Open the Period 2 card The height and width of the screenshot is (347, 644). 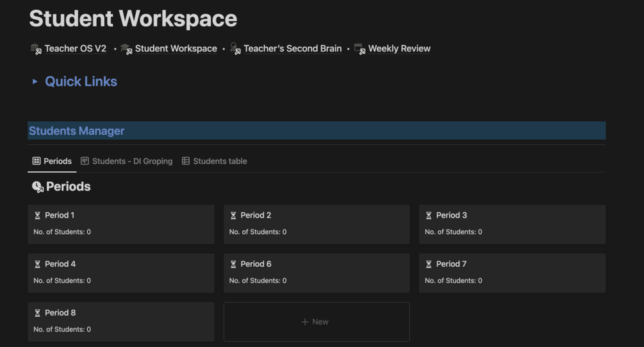316,224
